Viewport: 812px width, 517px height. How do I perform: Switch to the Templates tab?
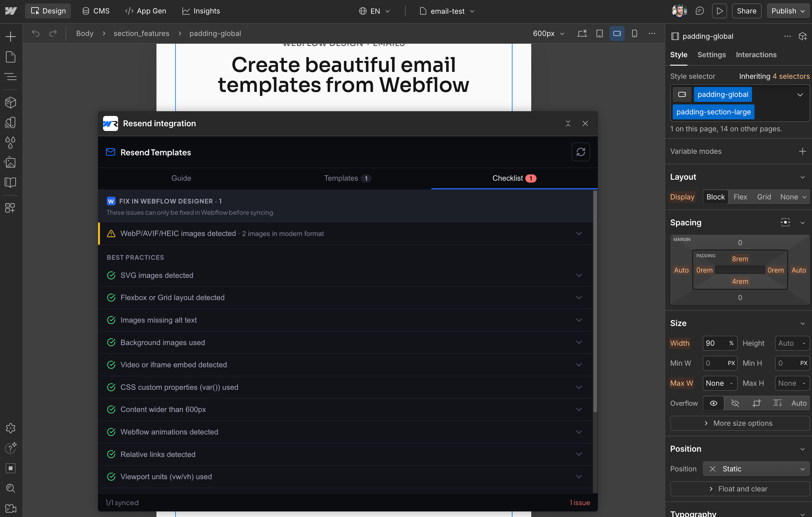coord(348,178)
